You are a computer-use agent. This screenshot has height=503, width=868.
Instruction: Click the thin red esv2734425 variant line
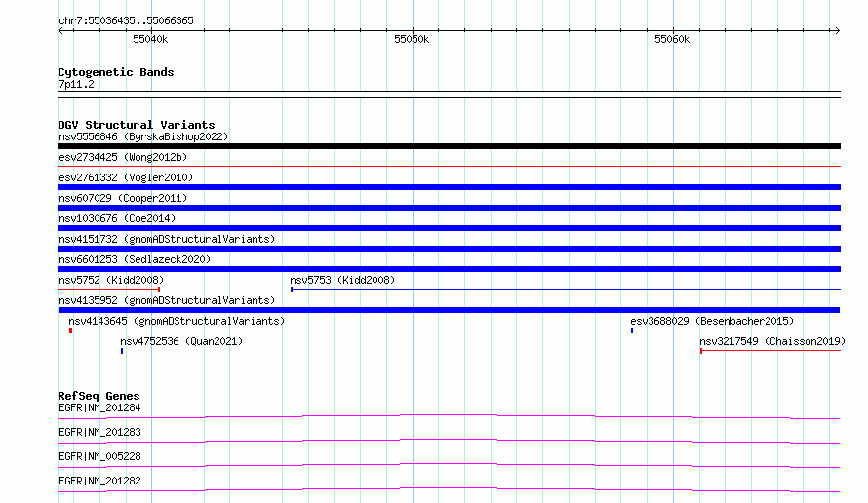tap(449, 166)
